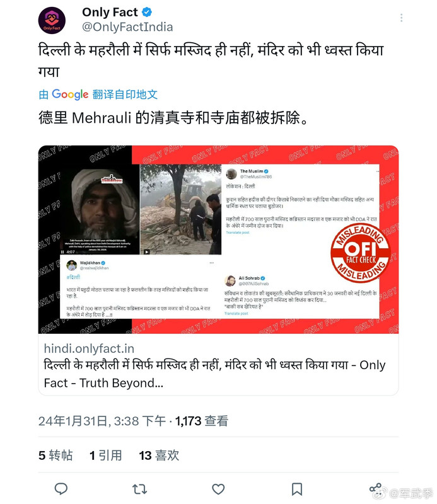
Task: Open the three-dot more options menu
Action: click(401, 18)
